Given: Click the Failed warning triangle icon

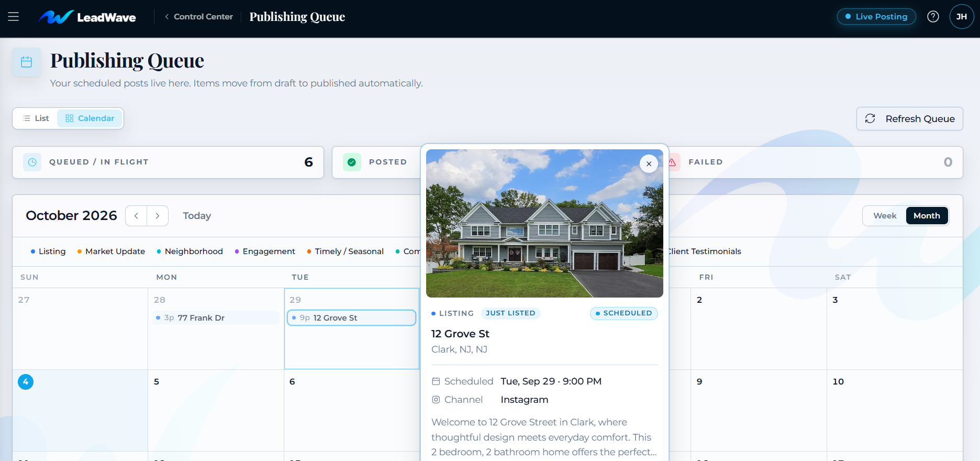Looking at the screenshot, I should 672,162.
